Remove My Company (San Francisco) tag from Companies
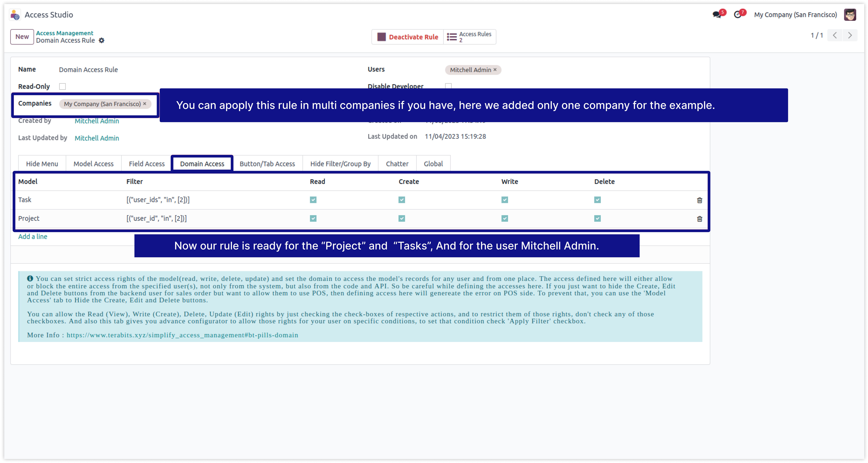Image resolution: width=868 pixels, height=463 pixels. point(145,104)
